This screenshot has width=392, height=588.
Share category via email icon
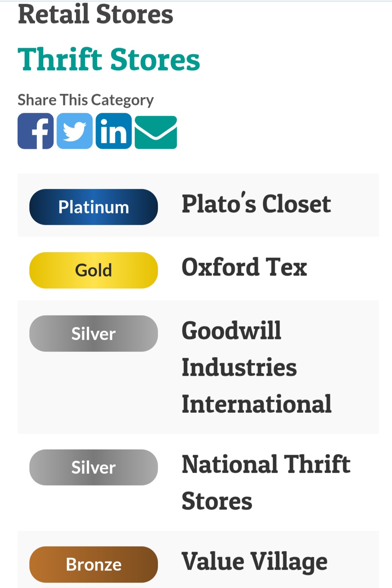coord(156,132)
